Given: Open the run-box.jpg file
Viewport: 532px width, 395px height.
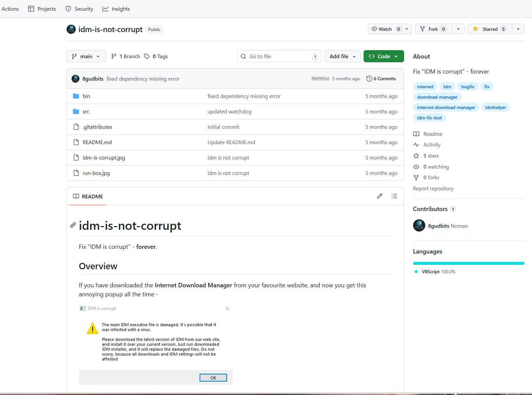Looking at the screenshot, I should (96, 173).
